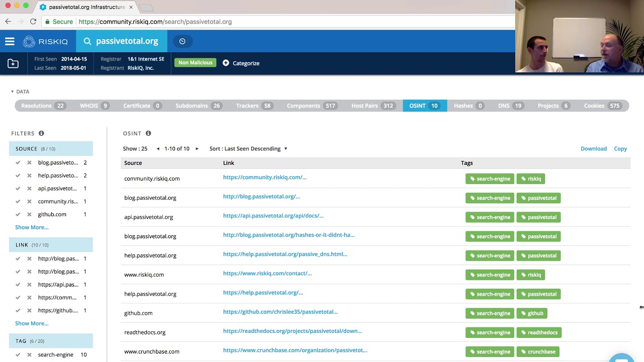
Task: Include api.passivetot... source filter checkmark
Action: tap(18, 189)
